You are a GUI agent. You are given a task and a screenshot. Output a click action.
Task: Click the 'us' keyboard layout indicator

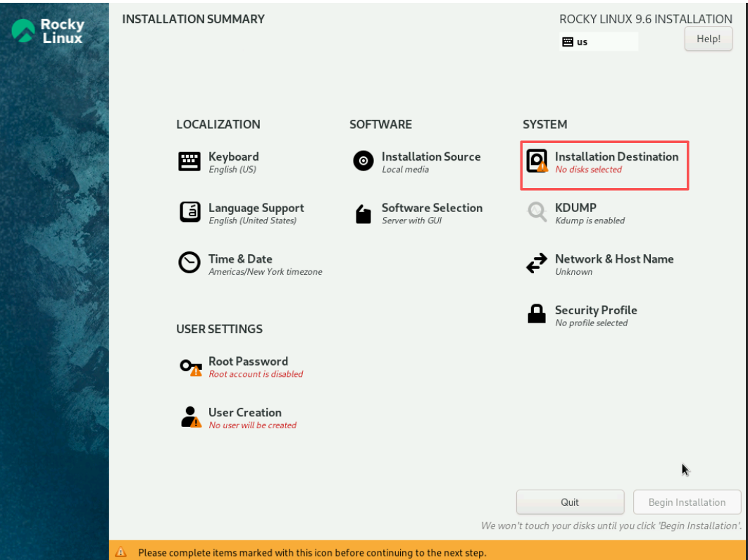(598, 42)
